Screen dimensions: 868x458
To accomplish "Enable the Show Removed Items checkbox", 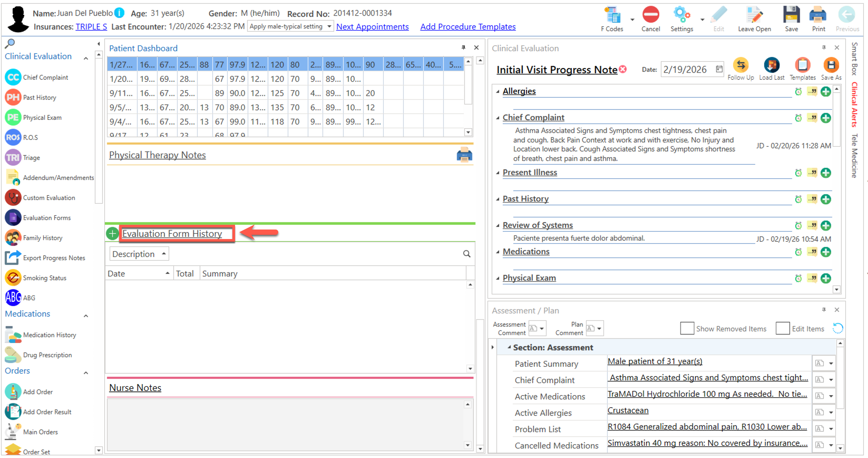I will (x=686, y=328).
